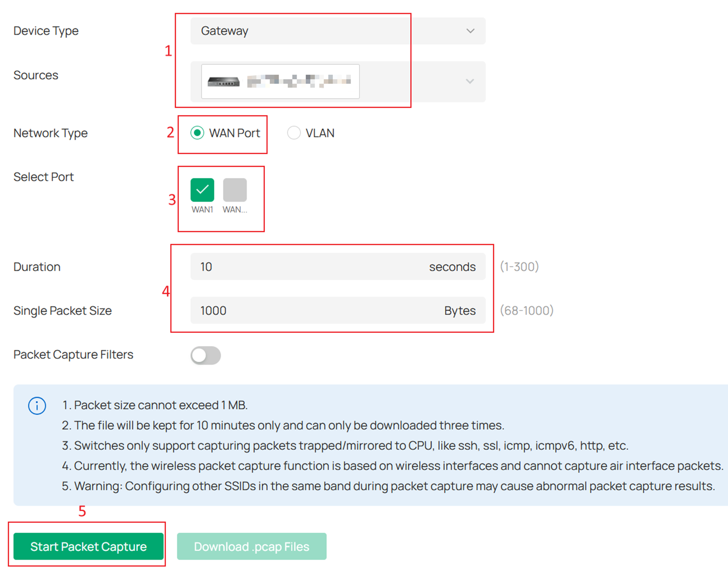Image resolution: width=728 pixels, height=575 pixels.
Task: Enable the Packet Capture Filters toggle
Action: click(x=205, y=355)
